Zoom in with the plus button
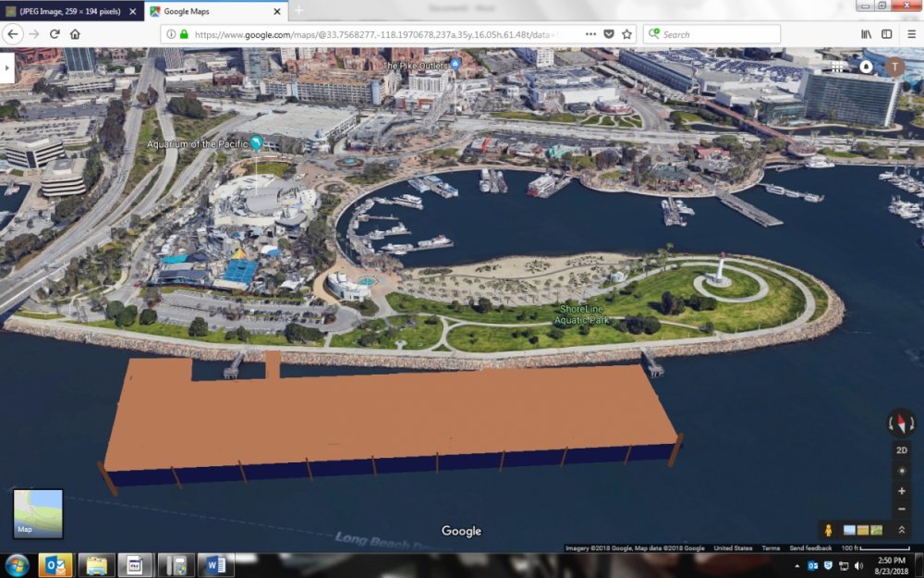Viewport: 924px width, 578px height. (902, 491)
